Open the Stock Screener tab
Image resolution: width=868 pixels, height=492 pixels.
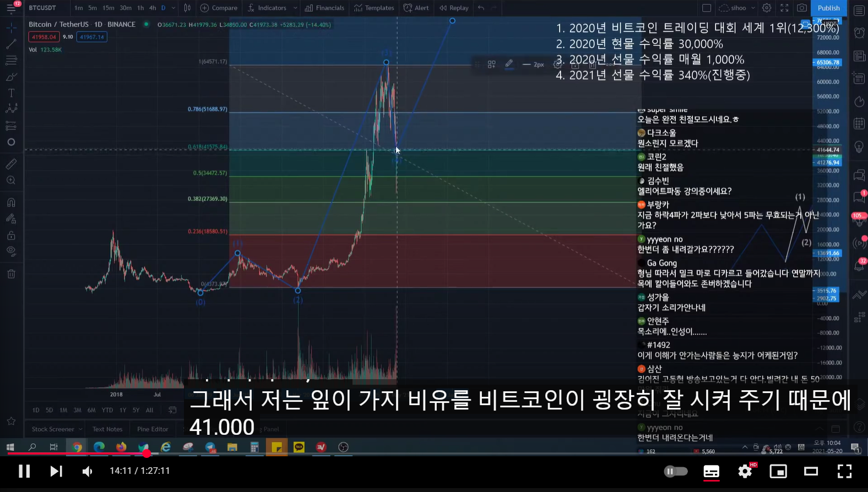tap(53, 429)
